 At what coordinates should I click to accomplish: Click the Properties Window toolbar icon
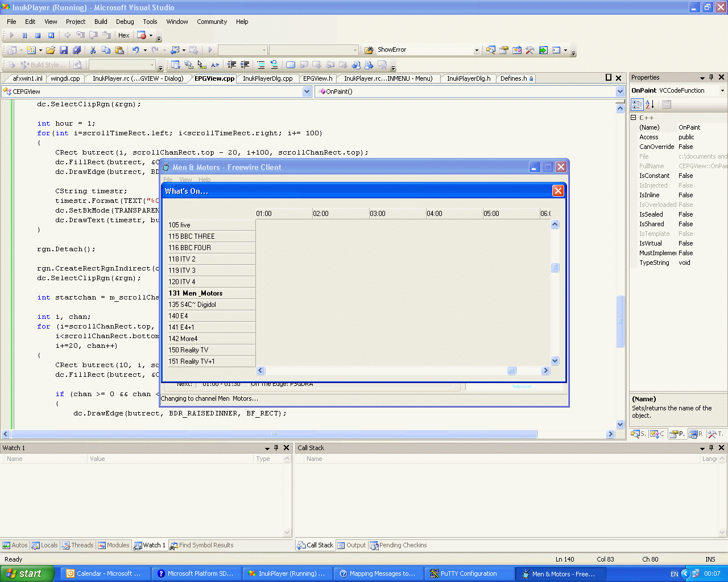click(x=503, y=50)
